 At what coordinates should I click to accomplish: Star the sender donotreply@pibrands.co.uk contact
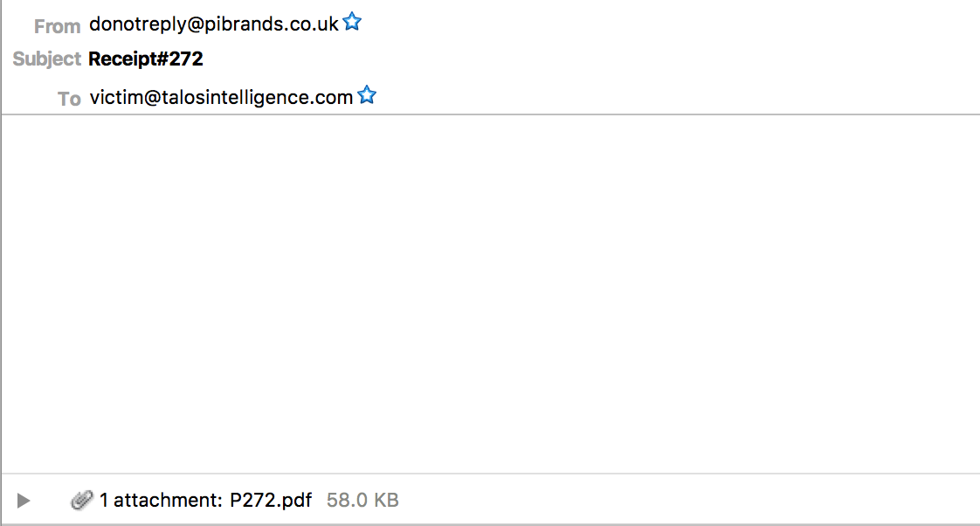click(352, 22)
